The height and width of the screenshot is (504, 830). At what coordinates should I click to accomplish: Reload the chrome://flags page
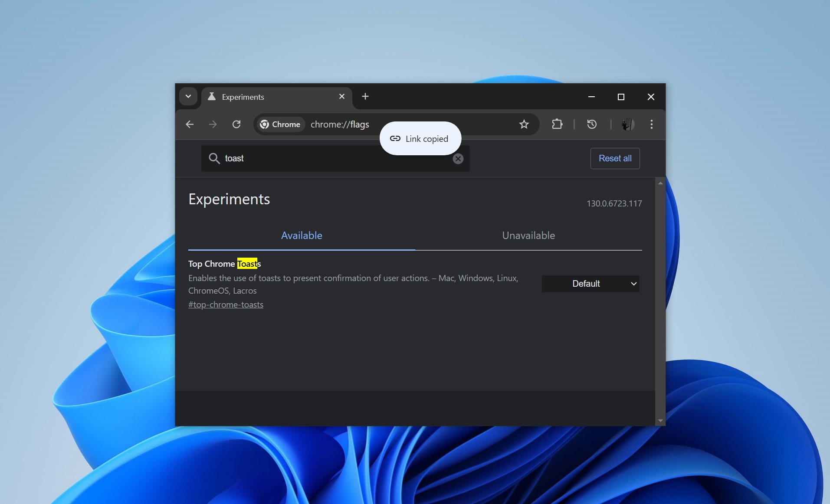point(236,124)
